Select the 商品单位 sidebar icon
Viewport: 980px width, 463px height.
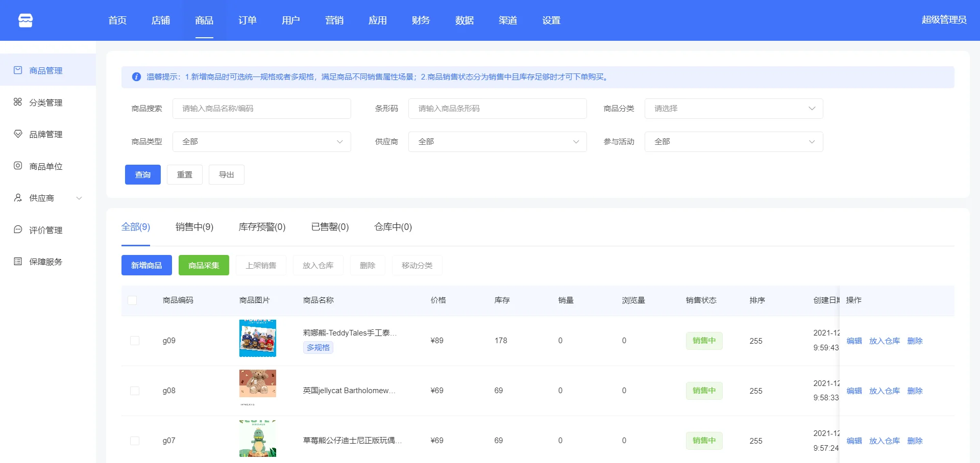(x=18, y=166)
